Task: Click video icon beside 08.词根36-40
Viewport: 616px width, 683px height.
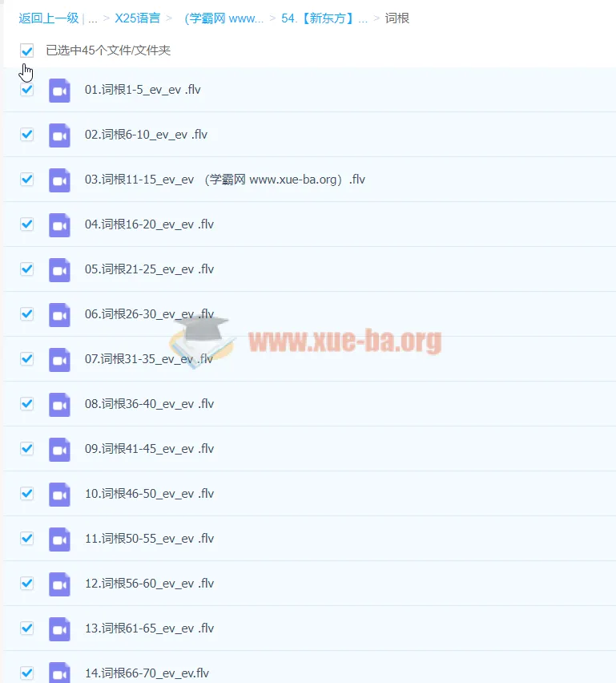Action: pos(59,404)
